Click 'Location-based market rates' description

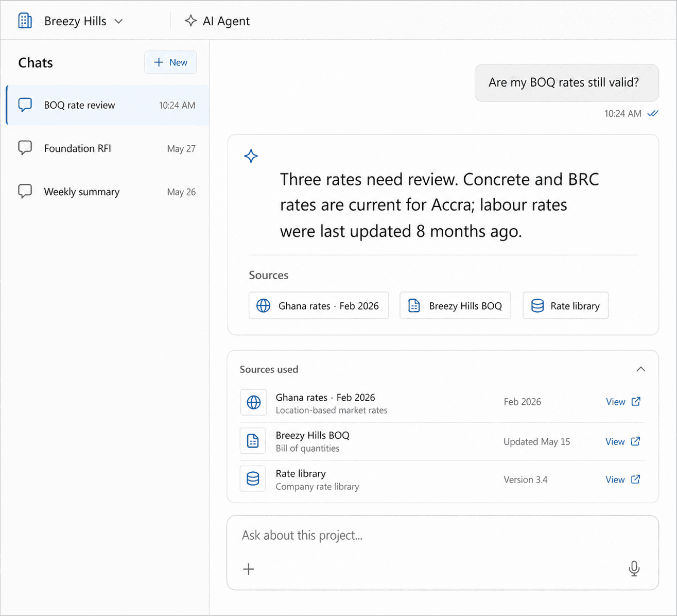[x=332, y=410]
